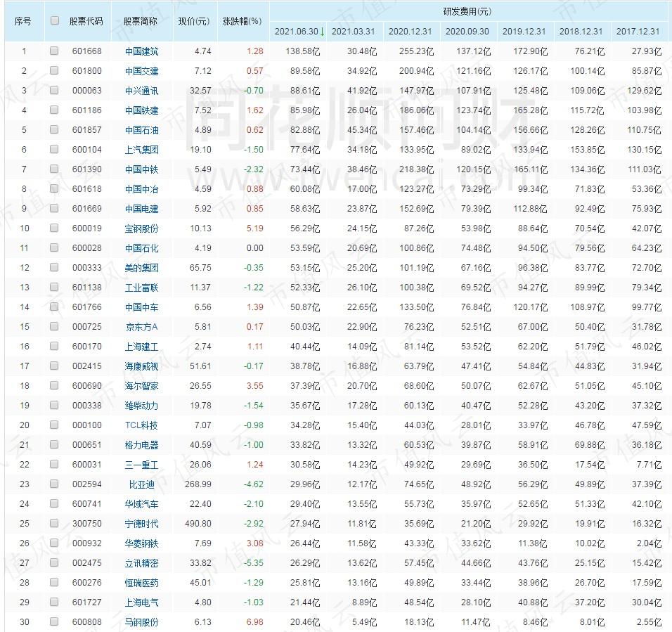Screen dimensions: 672x632
Task: Open the 中国中车 stock link
Action: (141, 307)
